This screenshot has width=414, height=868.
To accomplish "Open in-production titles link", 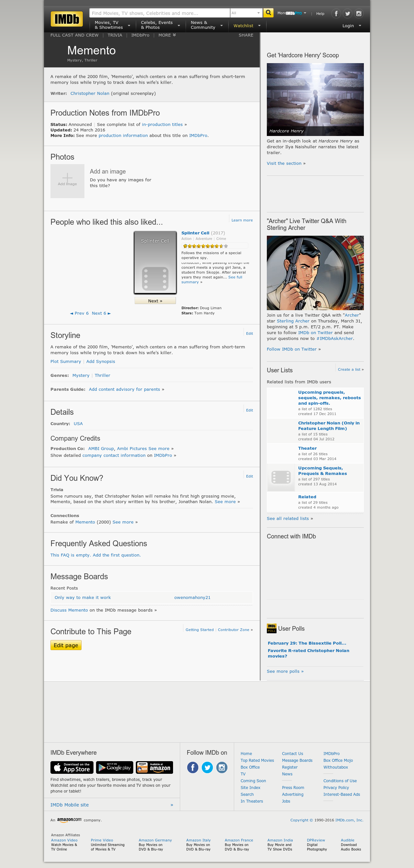I will 162,124.
